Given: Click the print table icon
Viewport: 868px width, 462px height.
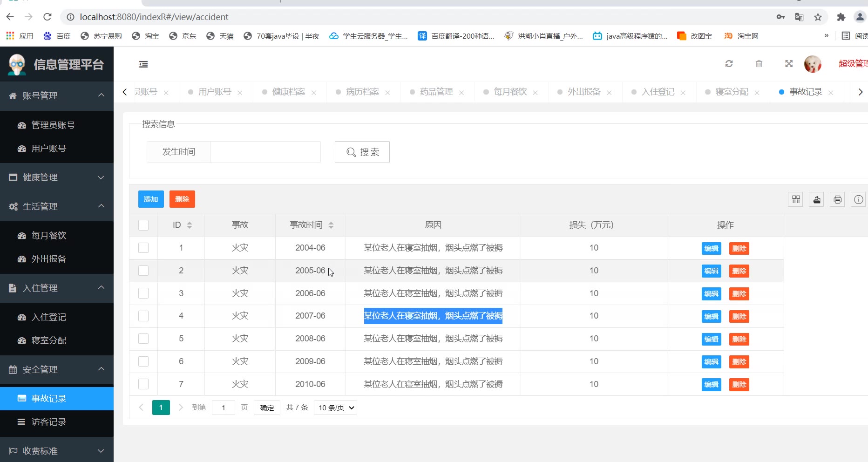Looking at the screenshot, I should click(x=837, y=199).
